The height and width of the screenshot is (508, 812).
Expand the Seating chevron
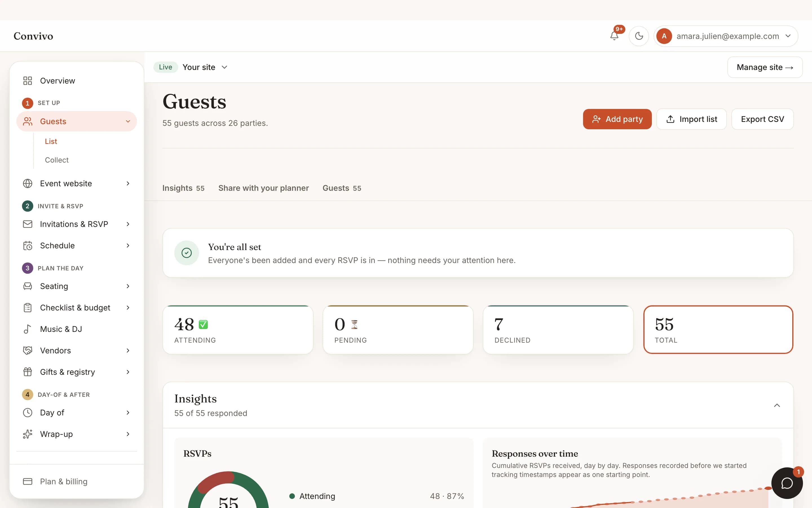128,286
